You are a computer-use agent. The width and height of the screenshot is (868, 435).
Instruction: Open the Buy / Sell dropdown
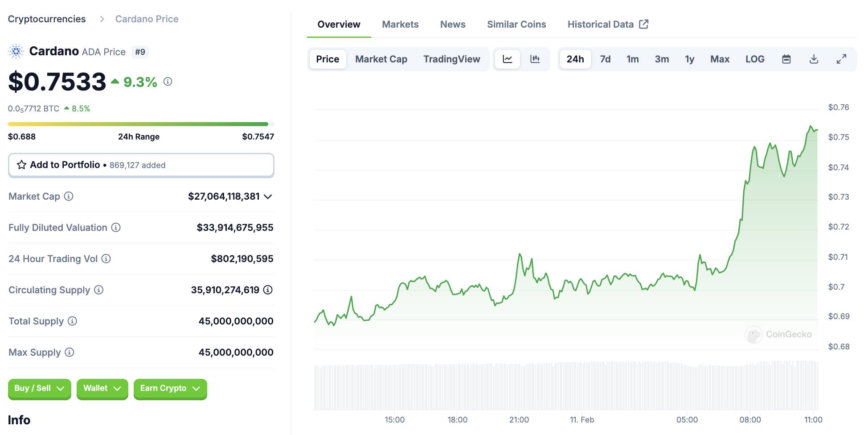coord(39,388)
